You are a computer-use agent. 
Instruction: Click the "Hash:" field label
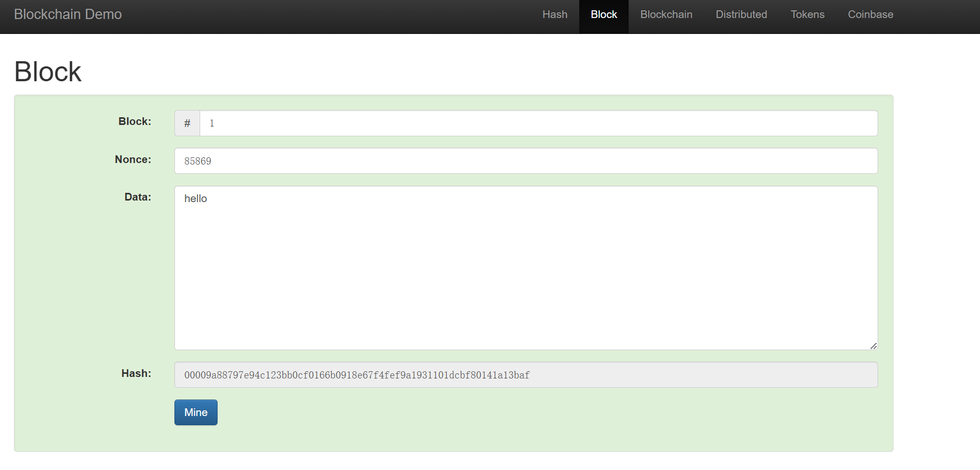tap(136, 373)
